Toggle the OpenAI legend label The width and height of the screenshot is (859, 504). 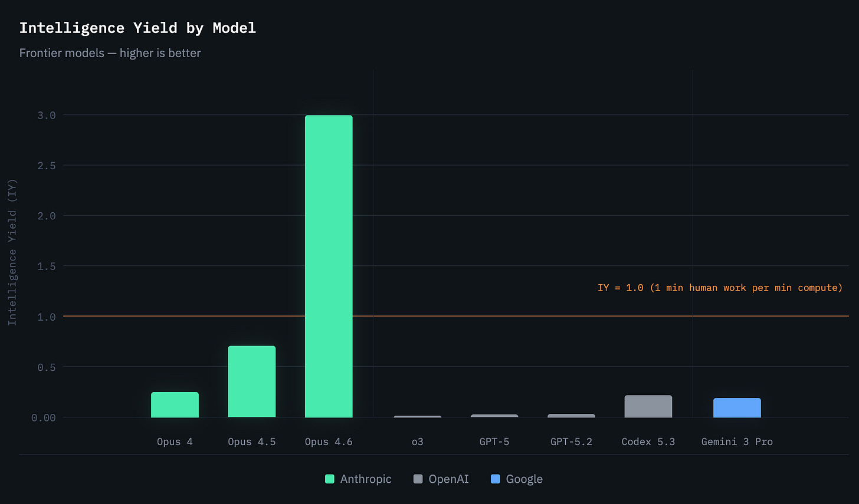click(449, 479)
